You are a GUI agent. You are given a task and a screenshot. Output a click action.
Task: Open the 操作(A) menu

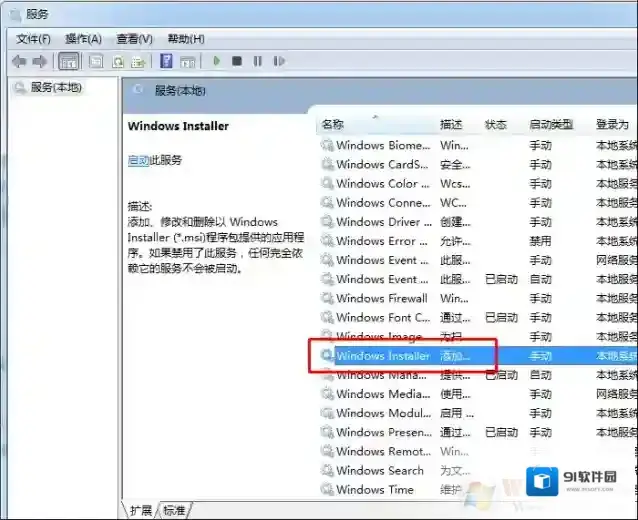click(83, 39)
